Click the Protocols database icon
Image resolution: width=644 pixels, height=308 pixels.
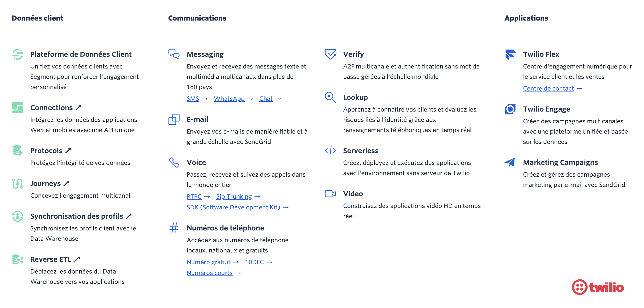point(18,151)
